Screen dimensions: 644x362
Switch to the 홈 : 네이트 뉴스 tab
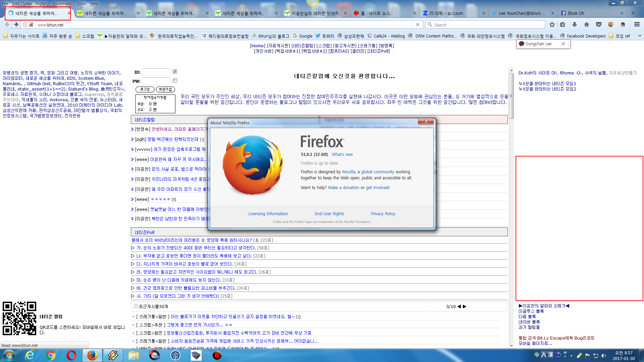(384, 13)
